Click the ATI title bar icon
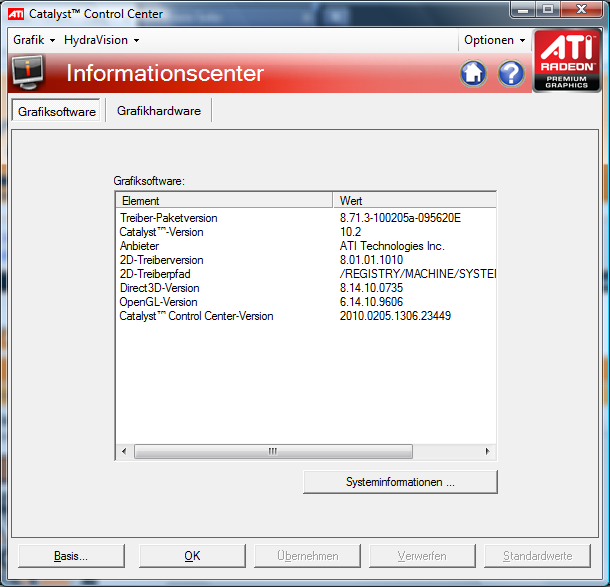The image size is (610, 587). pos(16,14)
